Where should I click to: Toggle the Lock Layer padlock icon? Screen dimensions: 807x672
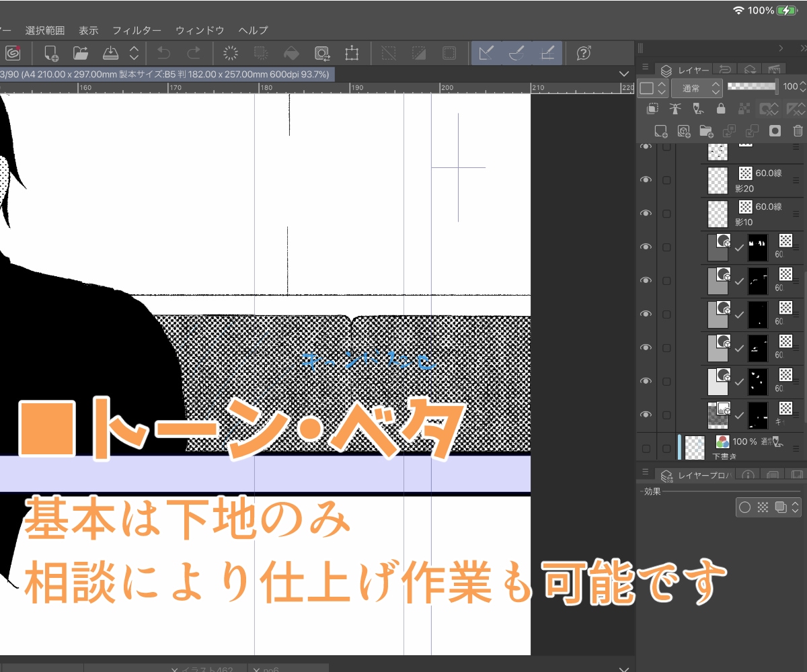[721, 109]
